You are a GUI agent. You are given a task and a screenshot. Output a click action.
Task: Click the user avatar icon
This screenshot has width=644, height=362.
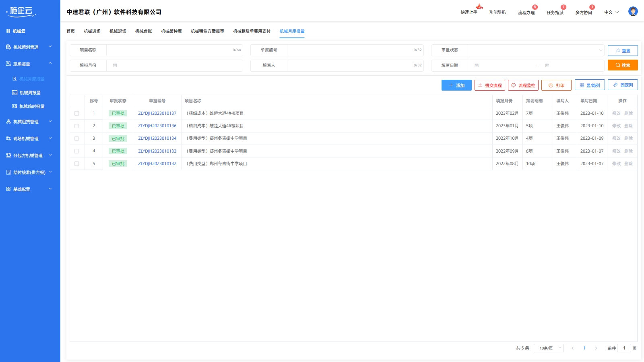click(x=633, y=12)
